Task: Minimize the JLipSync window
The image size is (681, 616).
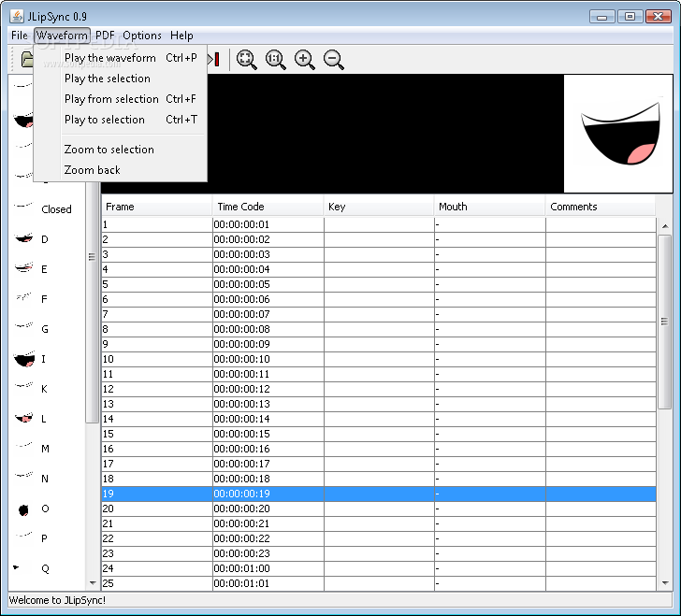Action: tap(602, 17)
